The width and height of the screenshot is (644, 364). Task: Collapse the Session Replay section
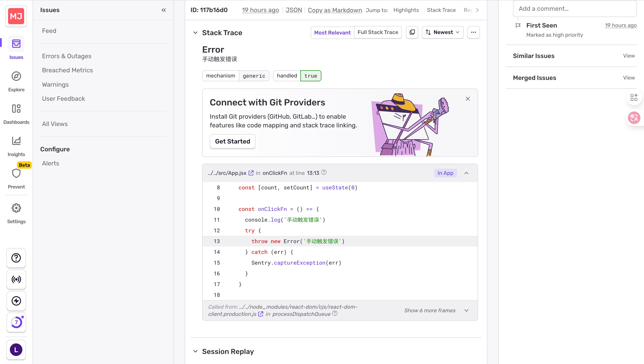point(195,351)
